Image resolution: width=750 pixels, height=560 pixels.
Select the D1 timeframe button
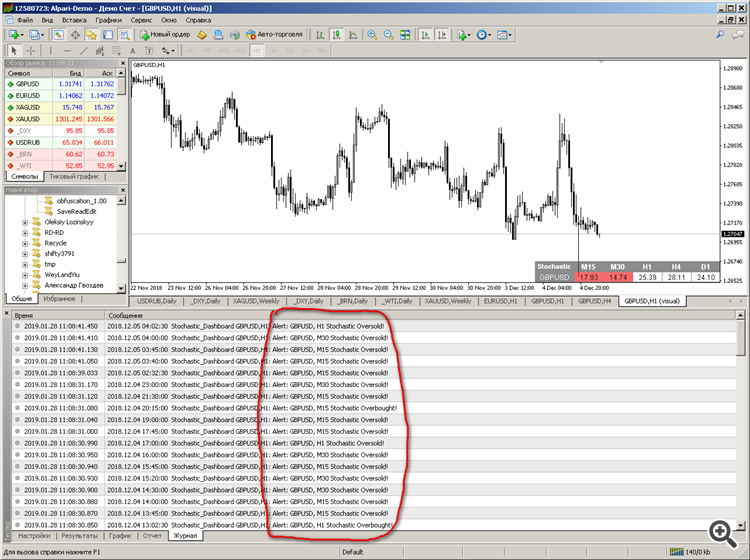(x=289, y=51)
